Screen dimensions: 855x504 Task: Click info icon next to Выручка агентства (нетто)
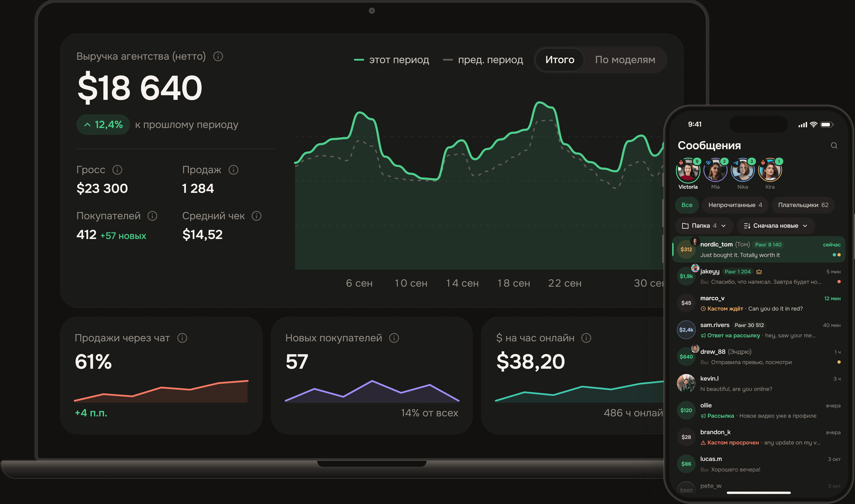(218, 56)
